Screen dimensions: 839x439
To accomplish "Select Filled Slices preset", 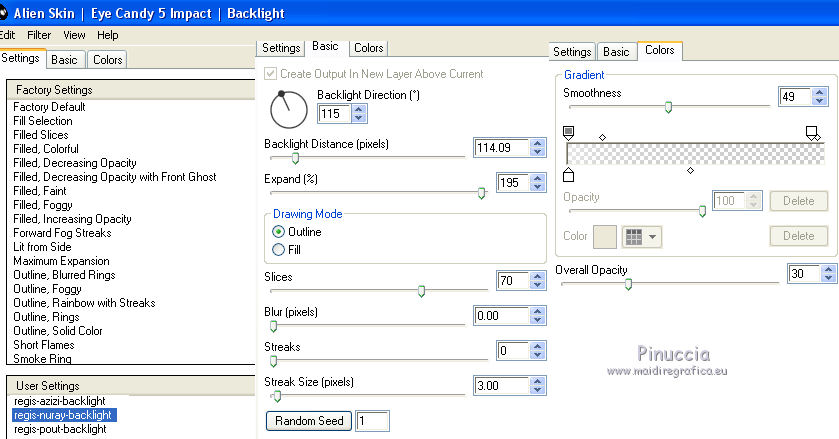I will pyautogui.click(x=41, y=135).
